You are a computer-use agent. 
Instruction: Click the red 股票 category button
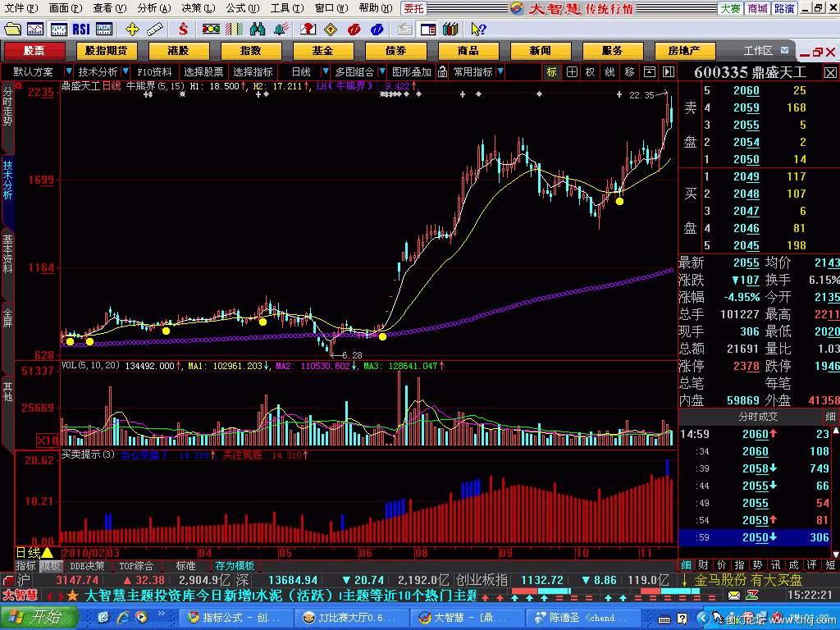tap(34, 51)
